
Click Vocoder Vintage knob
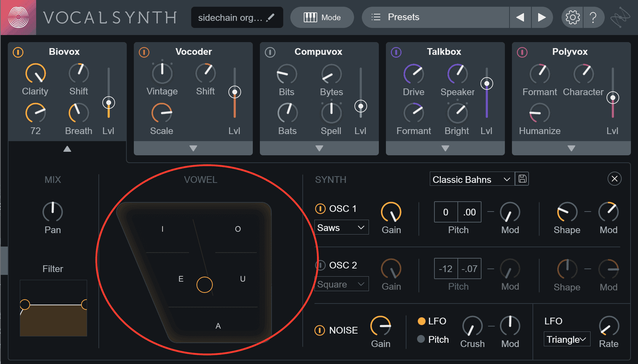click(162, 74)
